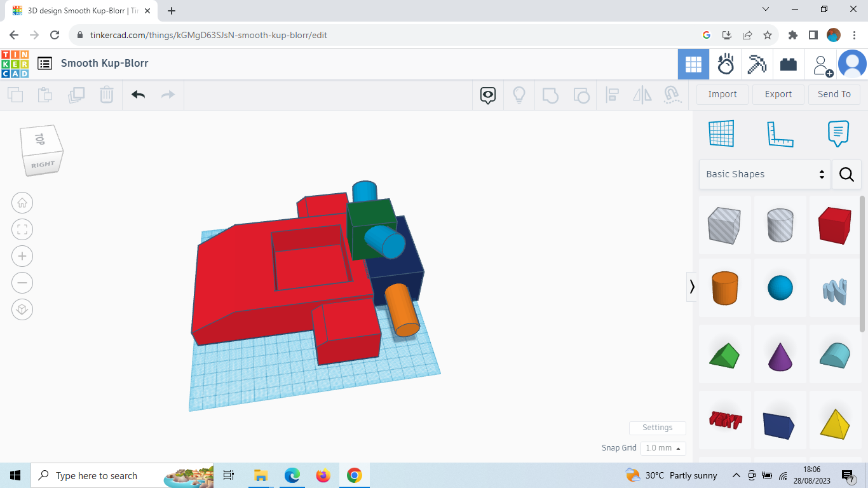Fit the view to all shapes
This screenshot has width=868, height=488.
tap(22, 229)
